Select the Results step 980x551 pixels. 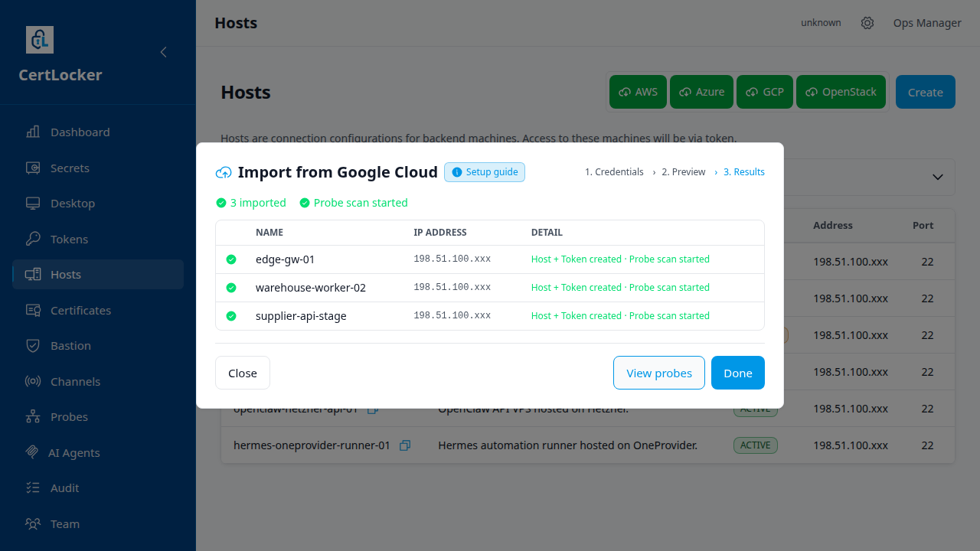click(744, 172)
